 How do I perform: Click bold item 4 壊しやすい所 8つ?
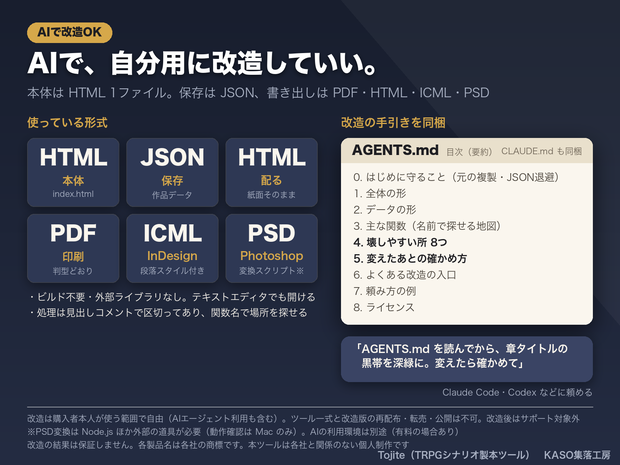point(400,242)
